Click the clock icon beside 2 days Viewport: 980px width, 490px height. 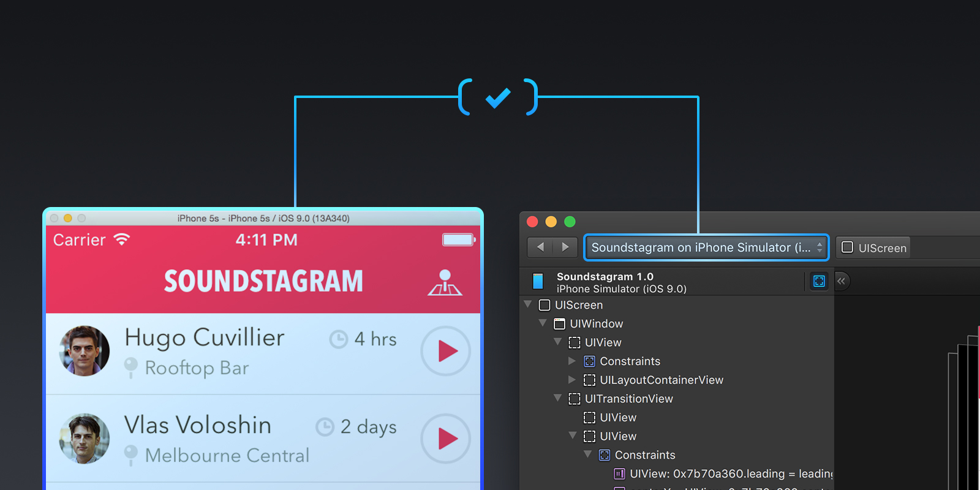[325, 427]
